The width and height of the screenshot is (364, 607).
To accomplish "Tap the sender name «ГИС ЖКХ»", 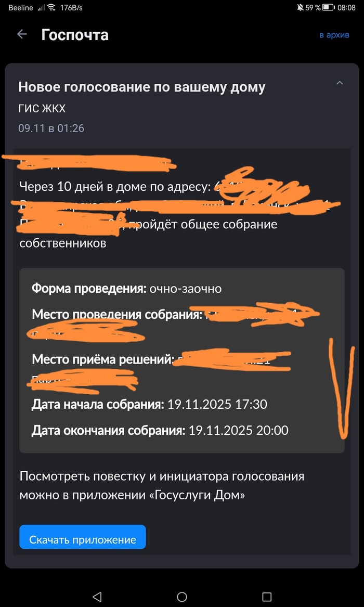I will pyautogui.click(x=42, y=109).
